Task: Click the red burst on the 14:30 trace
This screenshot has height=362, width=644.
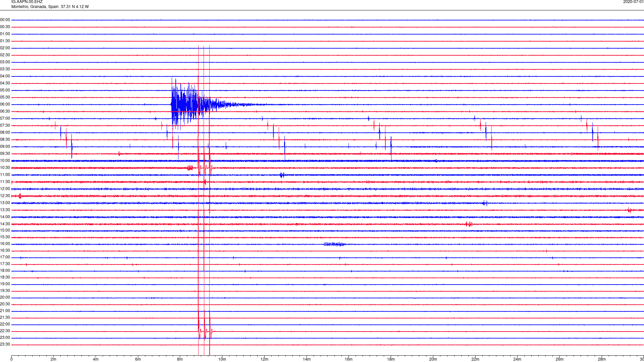Action: [x=469, y=224]
